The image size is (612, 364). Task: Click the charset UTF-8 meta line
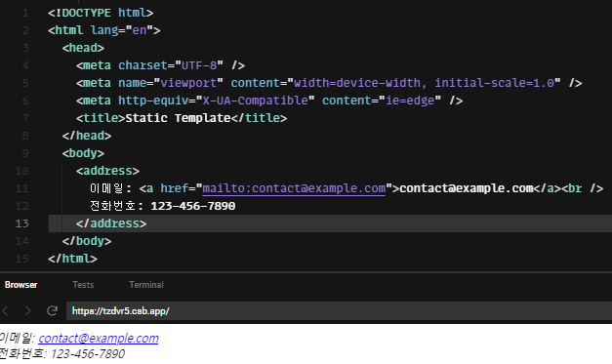[x=160, y=65]
